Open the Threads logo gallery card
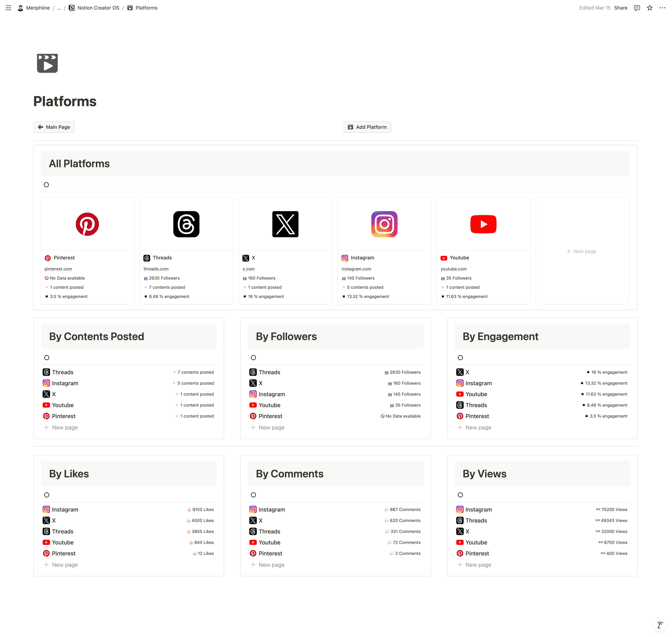Viewport: 672px width, 637px height. tap(186, 224)
